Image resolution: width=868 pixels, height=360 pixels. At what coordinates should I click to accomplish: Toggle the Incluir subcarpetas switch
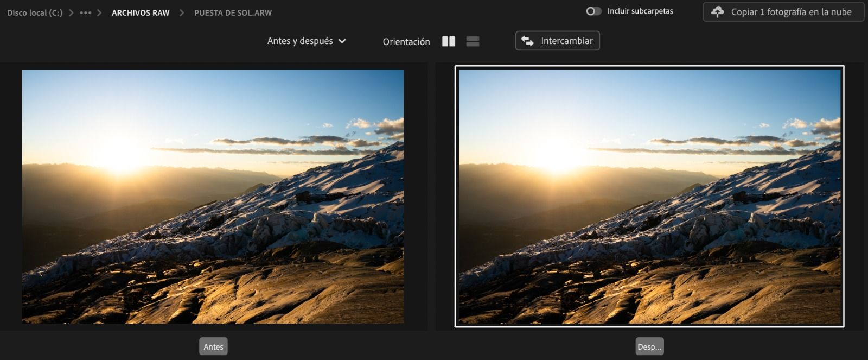click(593, 11)
